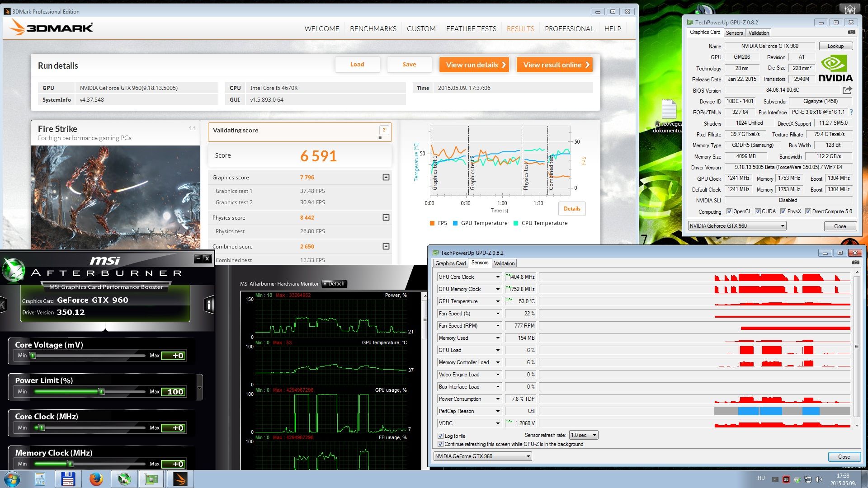Open Firefox from the taskbar
The height and width of the screenshot is (488, 868).
point(96,479)
